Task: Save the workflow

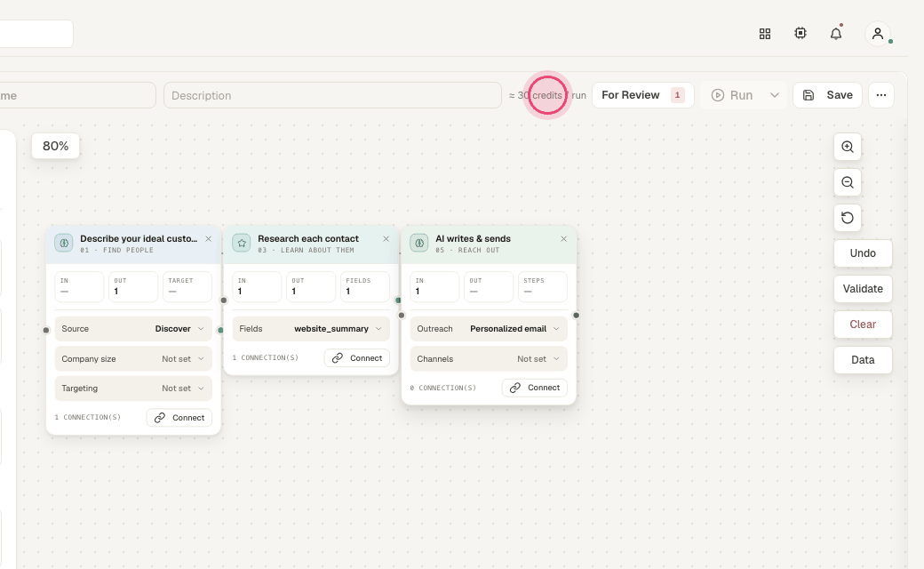Action: pyautogui.click(x=827, y=95)
